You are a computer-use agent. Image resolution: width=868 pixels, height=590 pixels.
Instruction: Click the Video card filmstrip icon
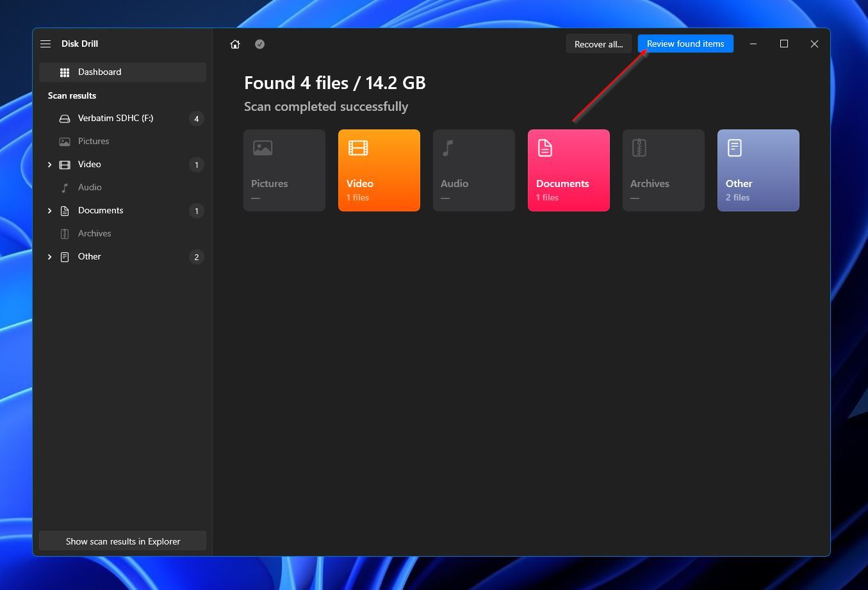358,148
